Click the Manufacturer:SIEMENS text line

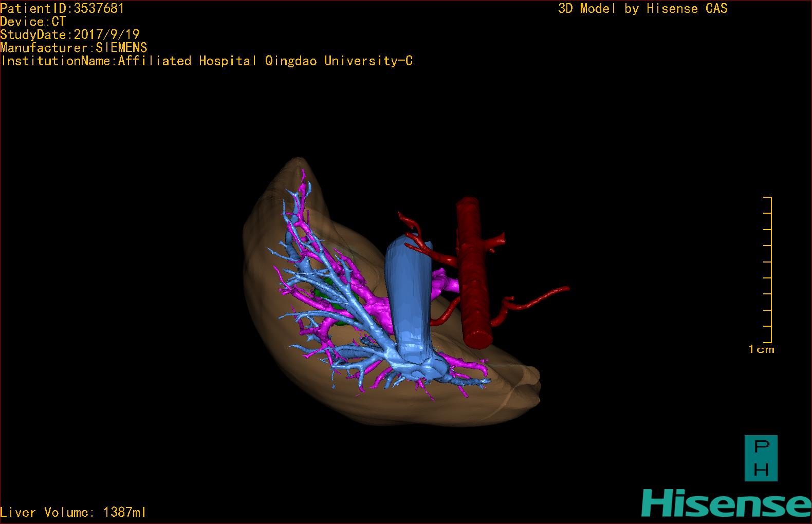tap(73, 48)
